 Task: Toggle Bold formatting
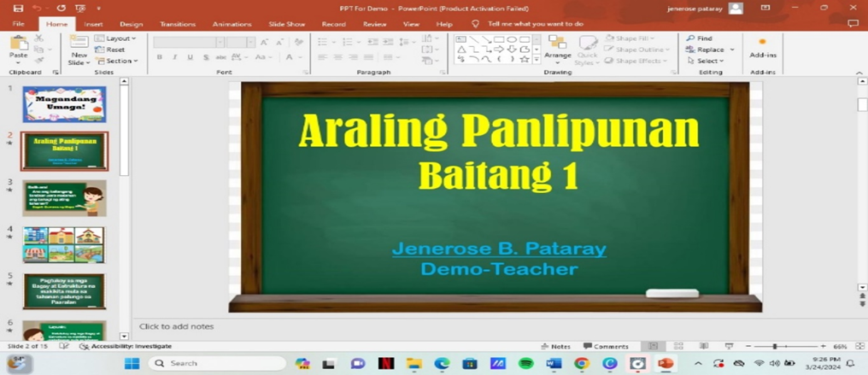click(x=160, y=57)
